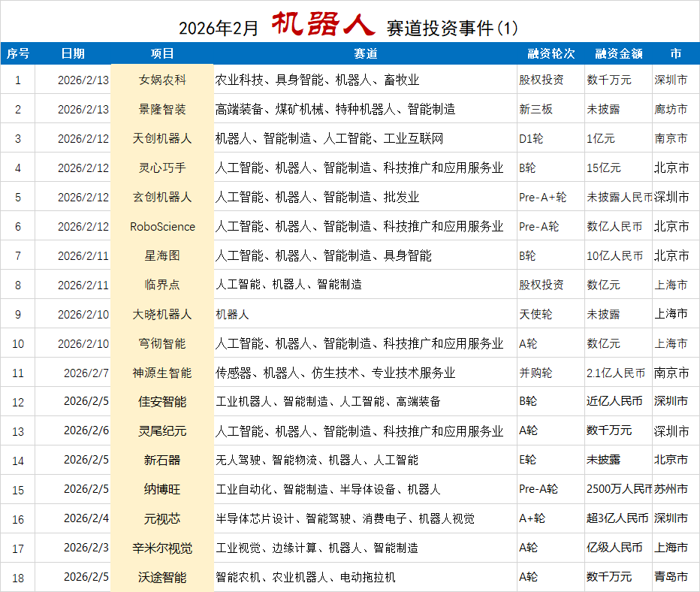Click the 苏州市 city cell

tap(676, 490)
